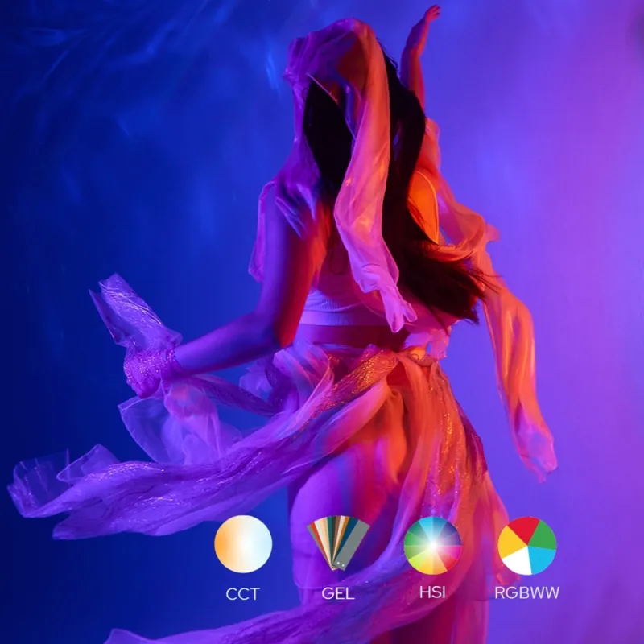Viewport: 644px width, 644px height.
Task: Select the RGBWW pie chart icon
Action: [527, 545]
